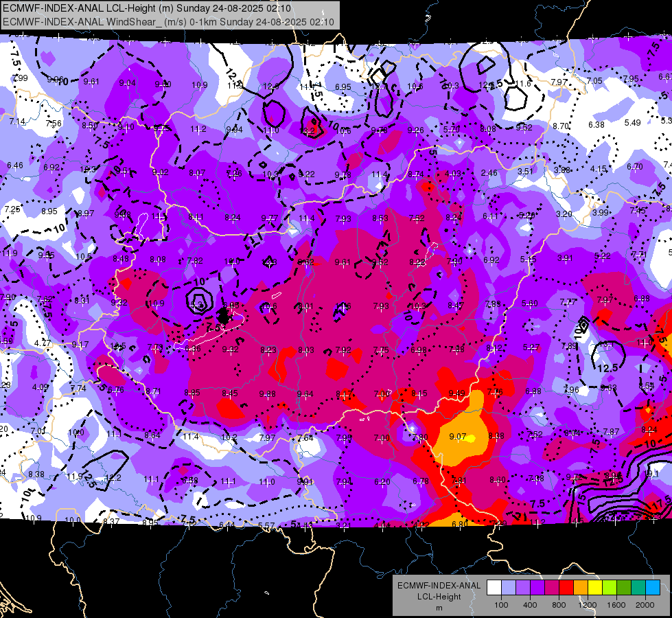Image resolution: width=672 pixels, height=618 pixels.
Task: Pick the teal legend swatch
Action: 638,587
